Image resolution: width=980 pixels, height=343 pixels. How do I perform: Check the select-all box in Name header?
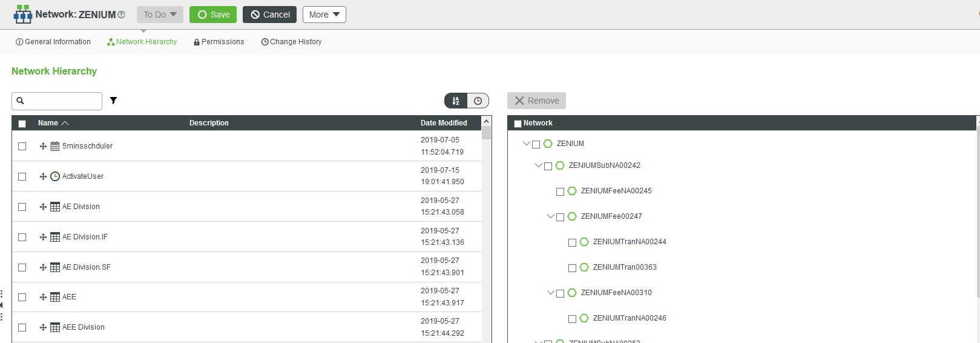tap(22, 124)
